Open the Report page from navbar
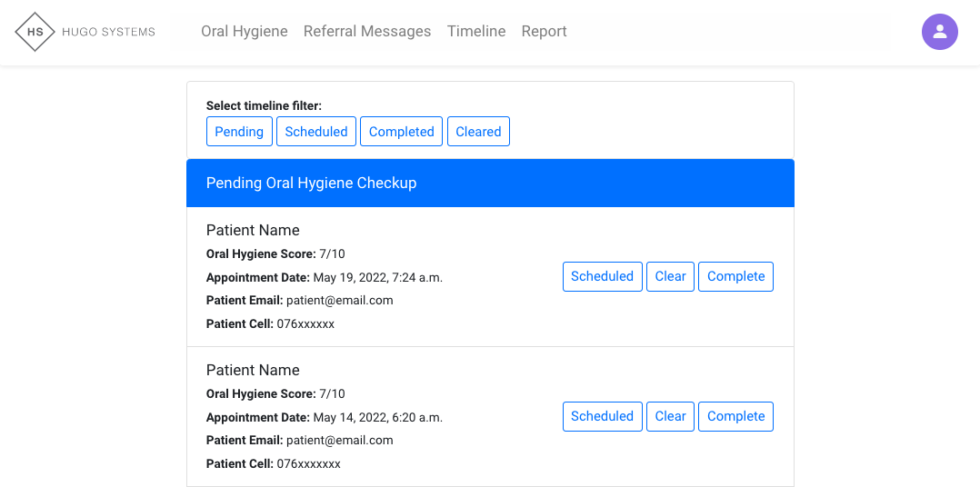The width and height of the screenshot is (980, 487). pyautogui.click(x=544, y=32)
